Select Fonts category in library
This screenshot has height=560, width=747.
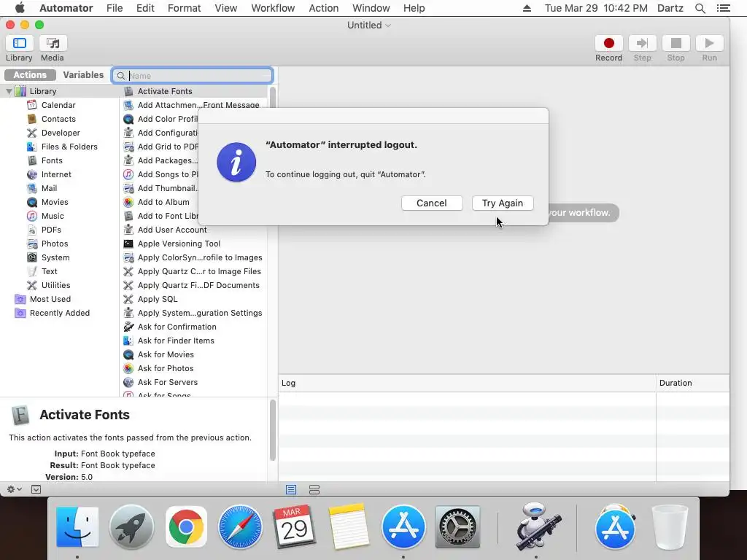tap(52, 160)
